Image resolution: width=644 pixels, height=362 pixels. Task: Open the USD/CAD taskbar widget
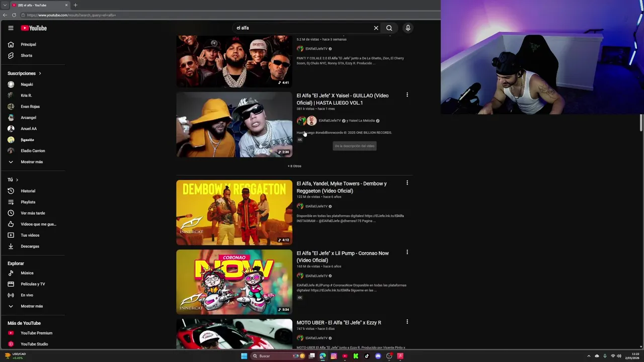(x=14, y=356)
